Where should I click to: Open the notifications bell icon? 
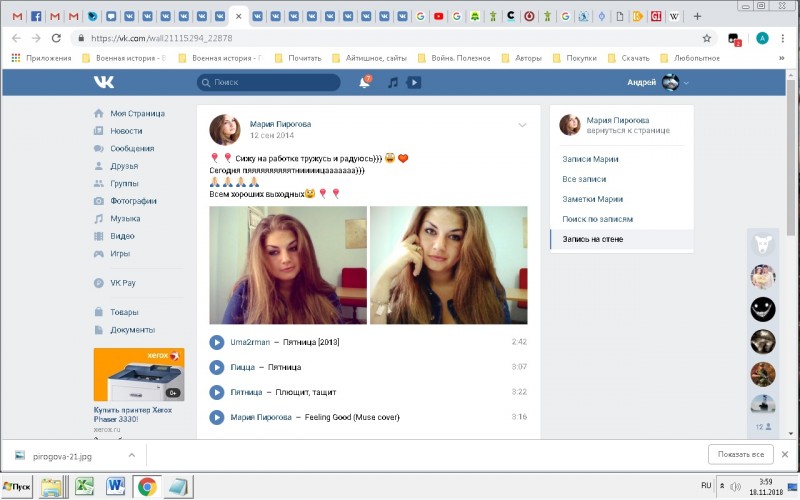364,82
